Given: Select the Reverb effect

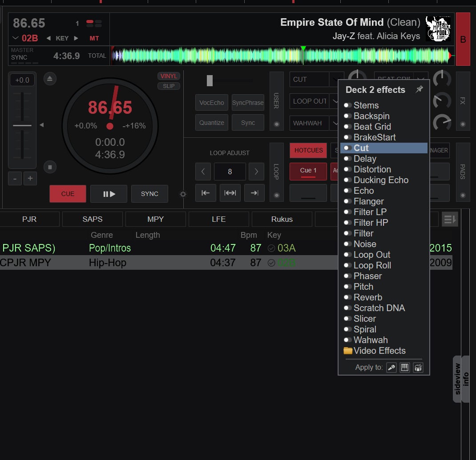Looking at the screenshot, I should tap(368, 297).
